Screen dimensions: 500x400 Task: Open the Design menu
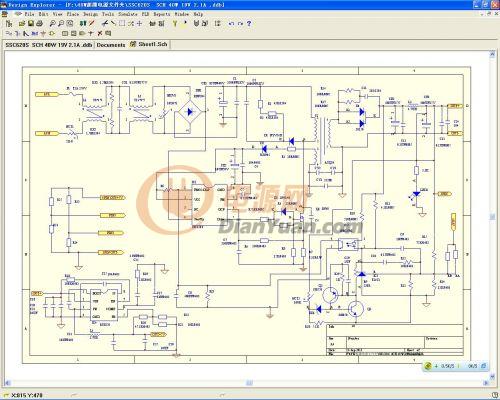click(x=90, y=14)
